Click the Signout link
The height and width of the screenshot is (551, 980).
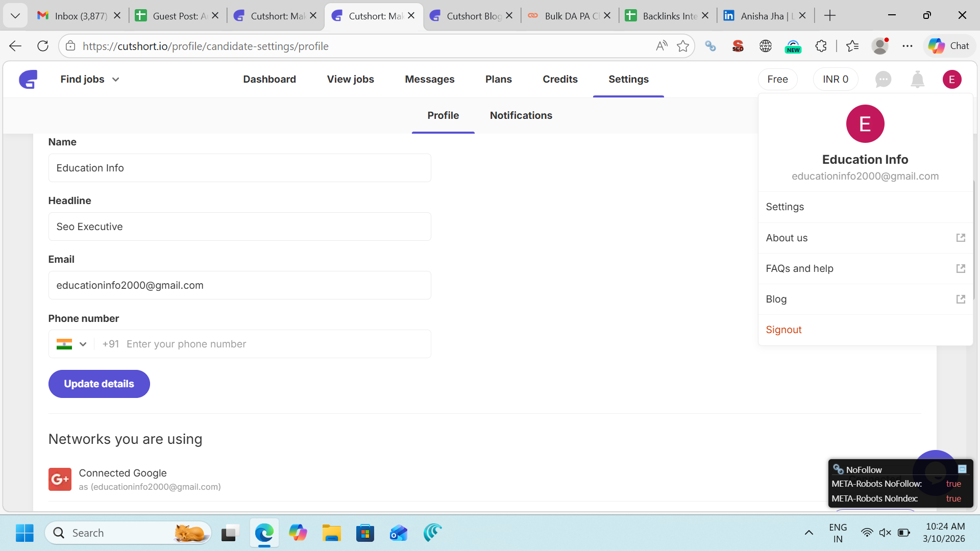tap(783, 330)
